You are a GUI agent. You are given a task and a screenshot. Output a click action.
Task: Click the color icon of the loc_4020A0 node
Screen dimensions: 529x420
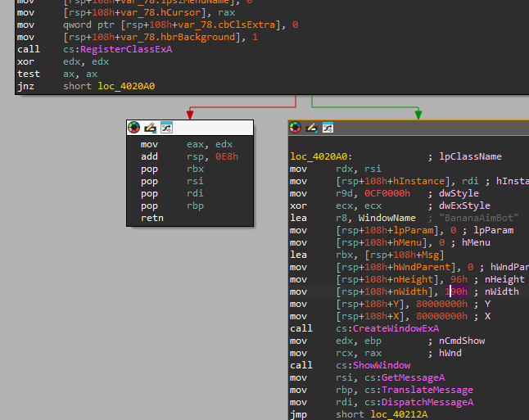click(x=295, y=128)
